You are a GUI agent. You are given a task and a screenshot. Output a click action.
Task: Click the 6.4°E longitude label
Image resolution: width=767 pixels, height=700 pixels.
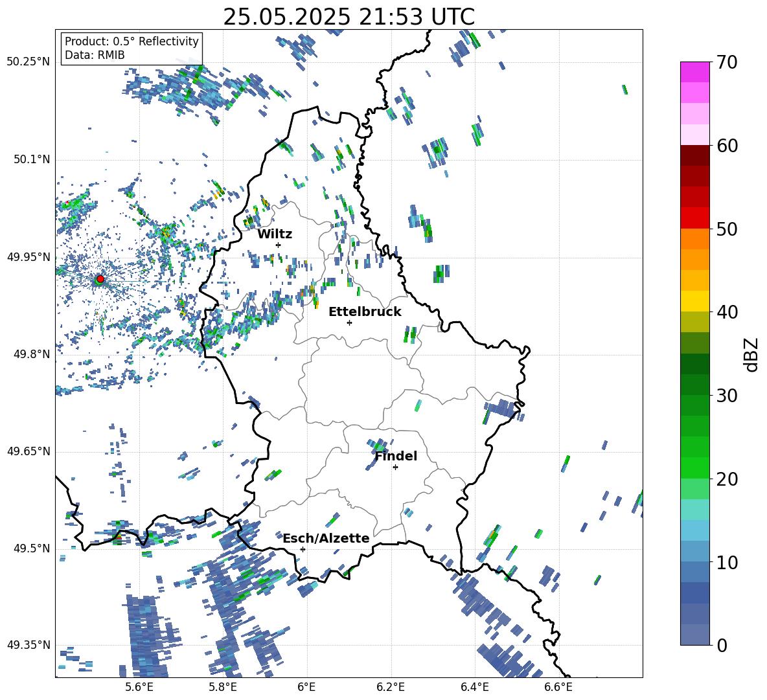[474, 687]
